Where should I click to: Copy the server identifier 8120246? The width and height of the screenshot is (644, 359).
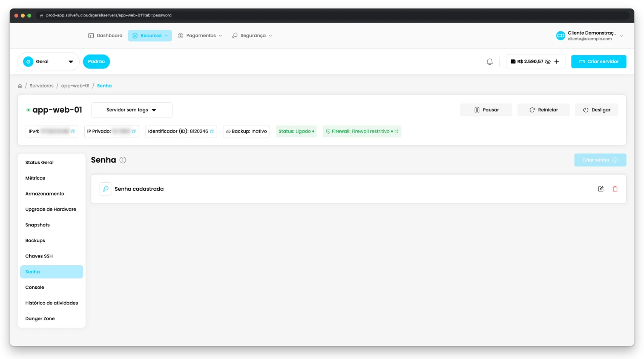(212, 131)
